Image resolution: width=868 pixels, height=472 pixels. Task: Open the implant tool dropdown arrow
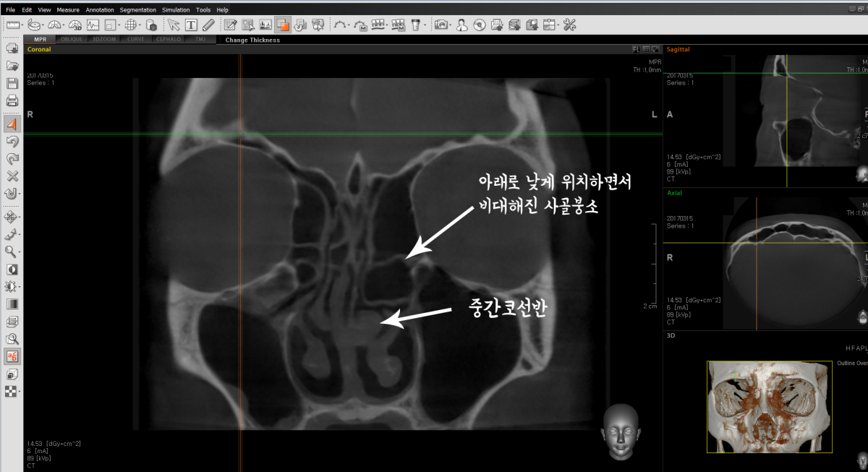[426, 25]
